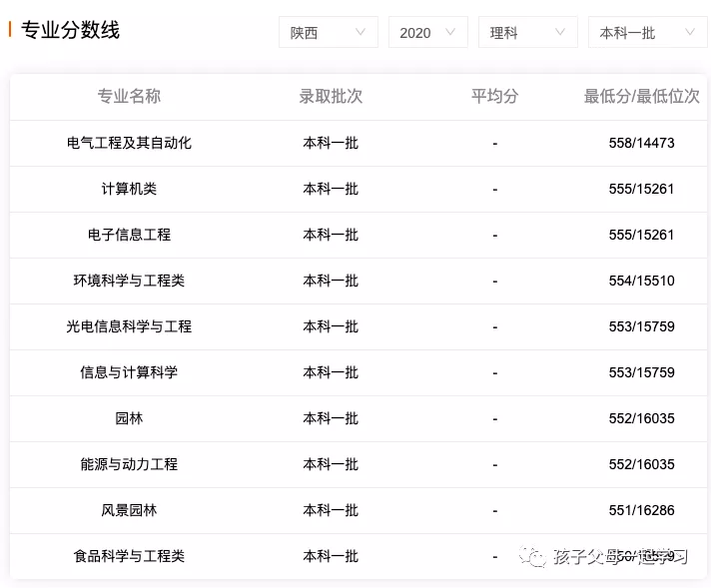Select the 环境科学与工程类 major name
Viewport: 711px width, 588px height.
[x=129, y=281]
